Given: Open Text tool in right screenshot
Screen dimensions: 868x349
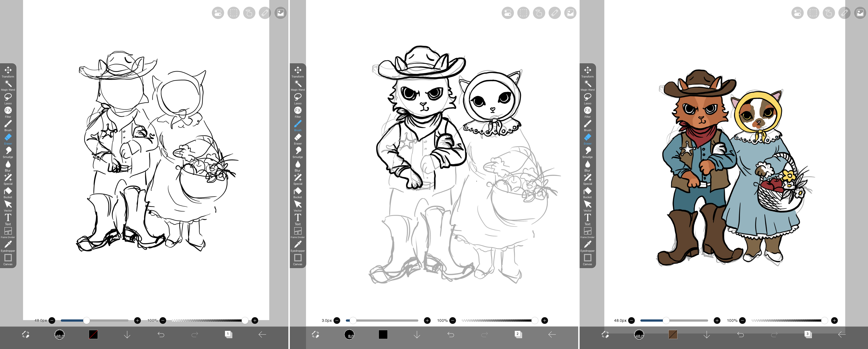Looking at the screenshot, I should [587, 219].
